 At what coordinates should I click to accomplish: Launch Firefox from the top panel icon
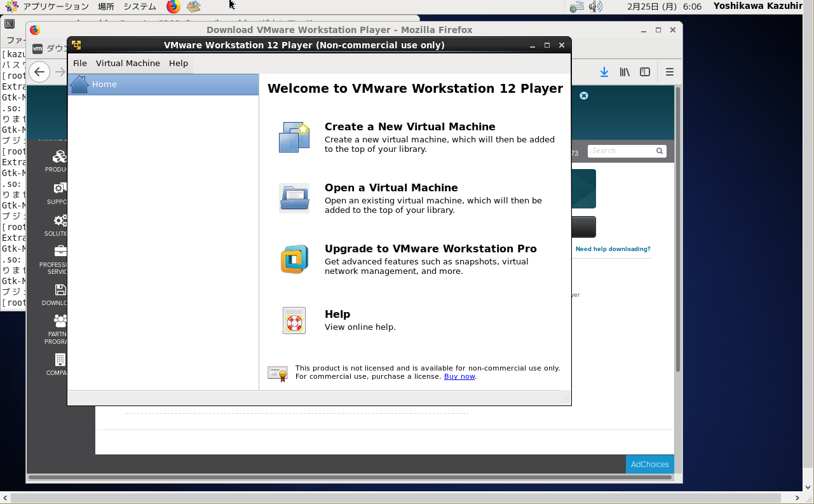(x=173, y=7)
